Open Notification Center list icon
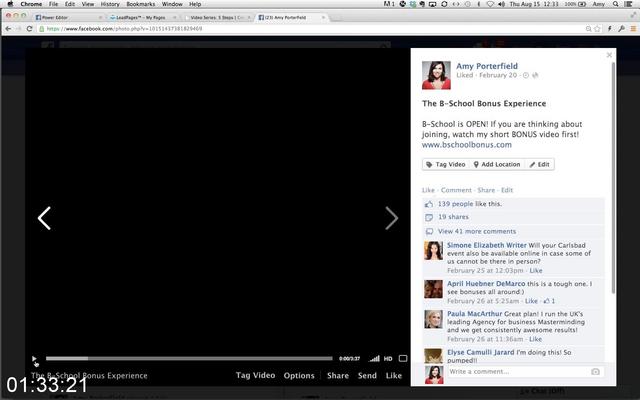 629,4
